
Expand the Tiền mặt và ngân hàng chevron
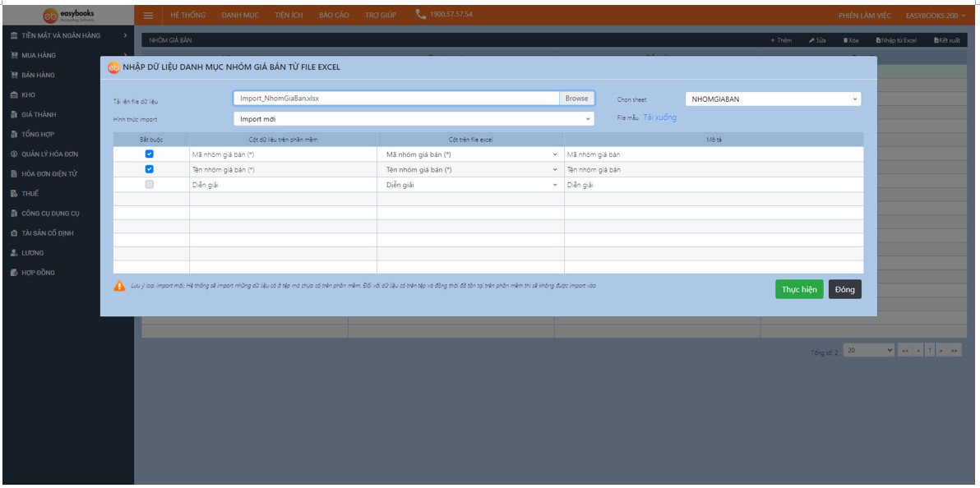tap(126, 35)
